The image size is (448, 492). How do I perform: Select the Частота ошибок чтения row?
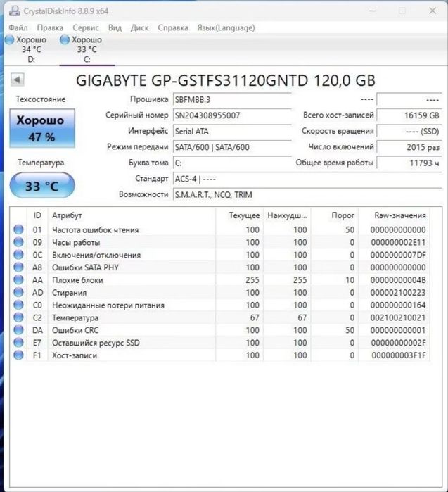point(221,229)
